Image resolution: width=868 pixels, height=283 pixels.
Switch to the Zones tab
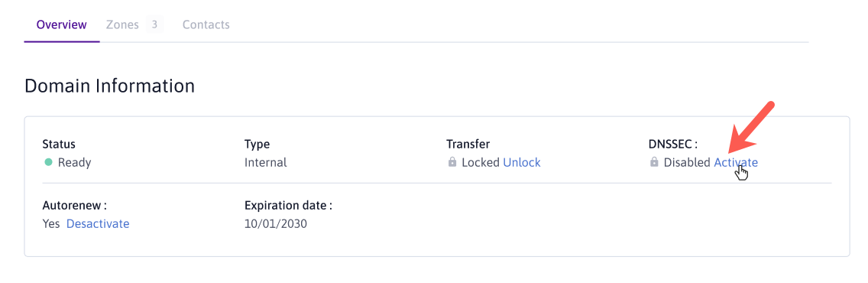click(x=122, y=25)
